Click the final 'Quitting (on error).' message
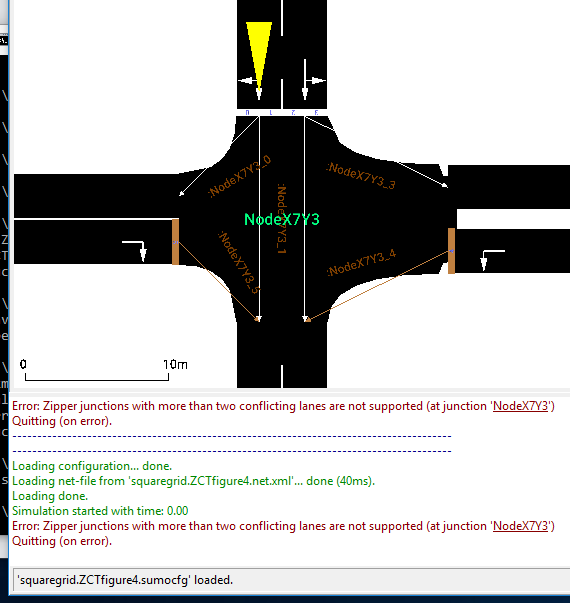570x603 pixels. coord(62,541)
